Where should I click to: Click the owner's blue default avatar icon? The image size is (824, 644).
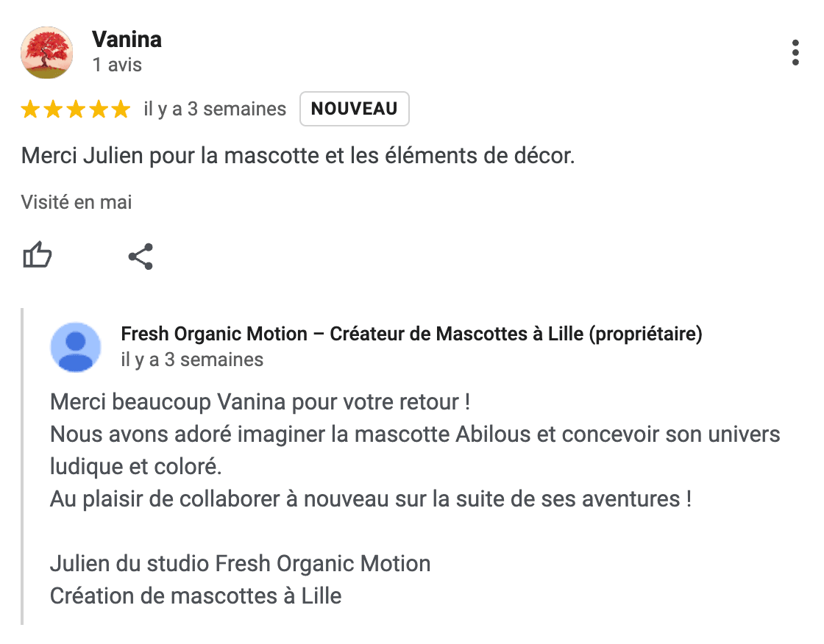click(x=76, y=347)
